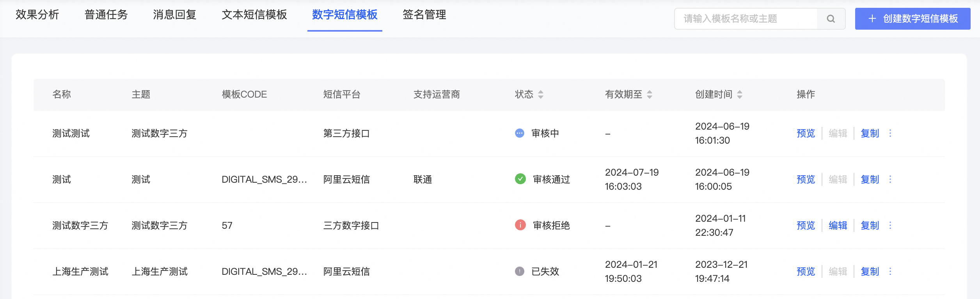Click the 已失效 status text

point(545,272)
